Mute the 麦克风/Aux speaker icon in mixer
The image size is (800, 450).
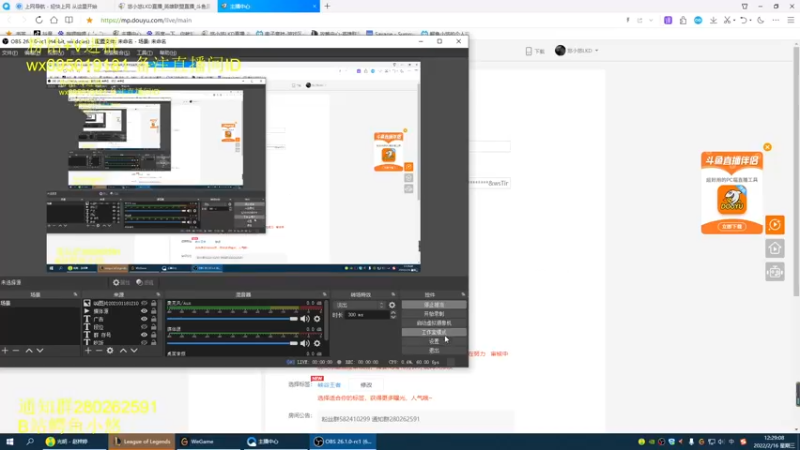pyautogui.click(x=305, y=319)
